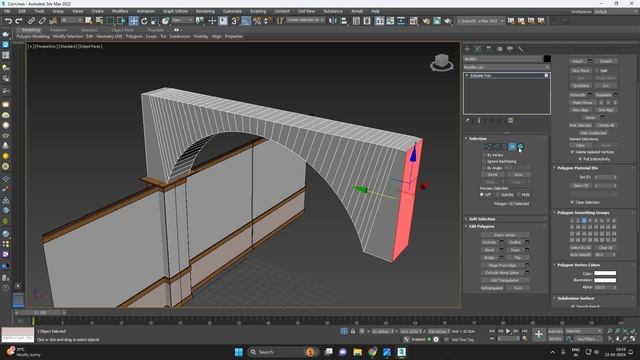This screenshot has height=360, width=640.
Task: Switch to the Modeling ribbon tab
Action: [31, 30]
